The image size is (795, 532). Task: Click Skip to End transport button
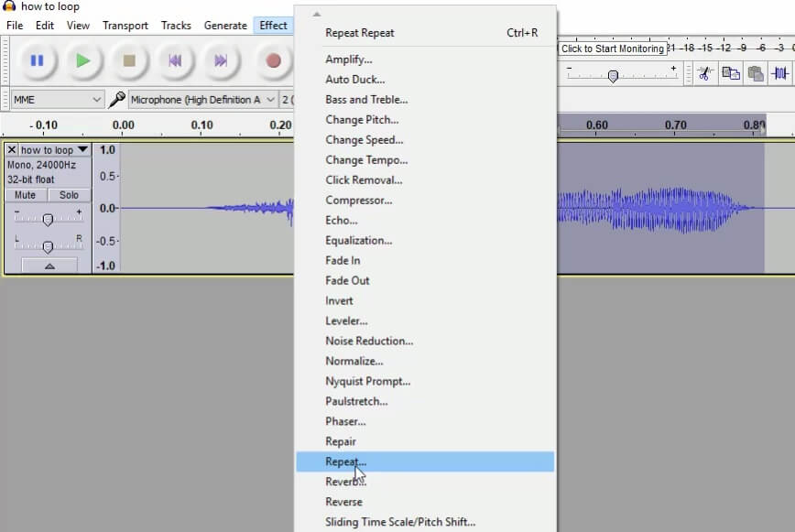pyautogui.click(x=221, y=60)
